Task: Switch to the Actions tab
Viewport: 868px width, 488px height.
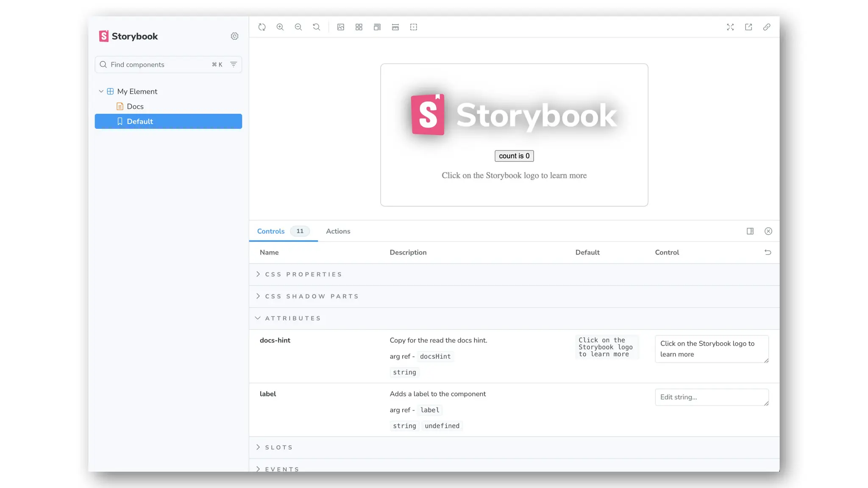Action: (338, 231)
